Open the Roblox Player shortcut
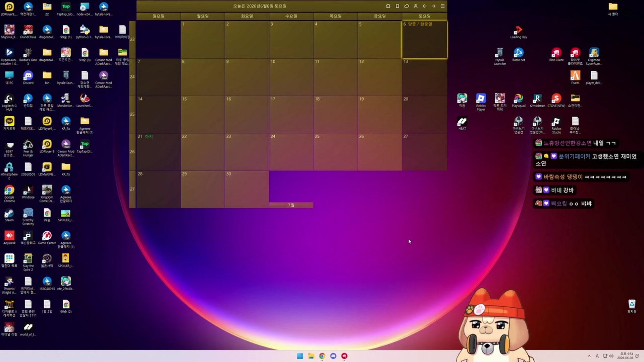The image size is (644, 362). (481, 102)
